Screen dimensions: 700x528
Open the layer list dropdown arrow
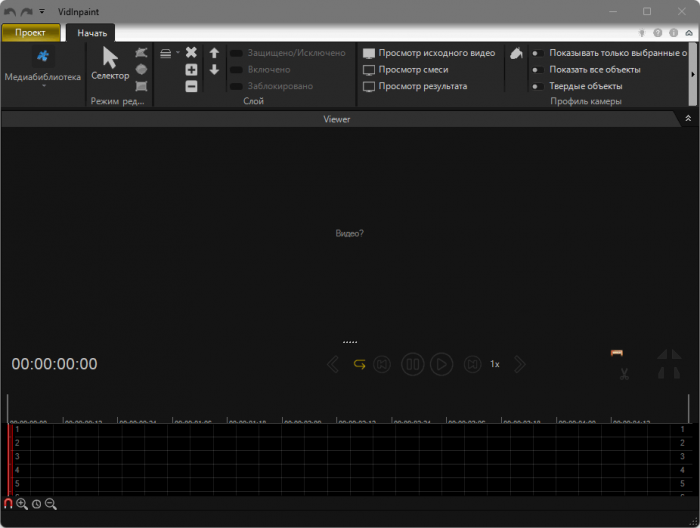click(178, 52)
